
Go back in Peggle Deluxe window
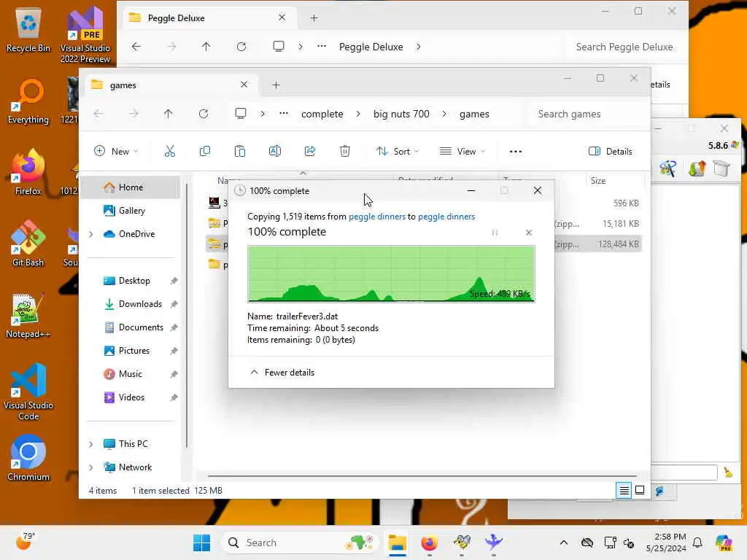pos(136,47)
